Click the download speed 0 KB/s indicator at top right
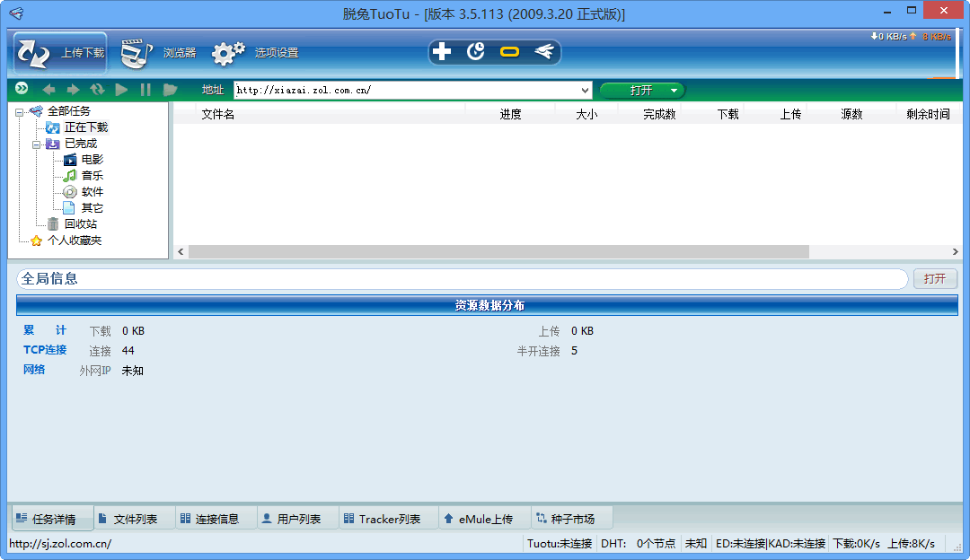 point(888,37)
